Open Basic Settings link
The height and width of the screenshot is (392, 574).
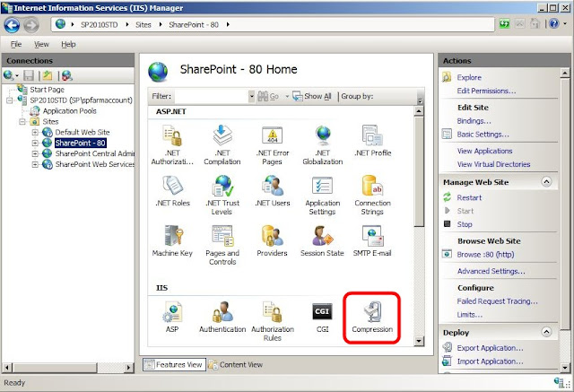click(x=483, y=135)
